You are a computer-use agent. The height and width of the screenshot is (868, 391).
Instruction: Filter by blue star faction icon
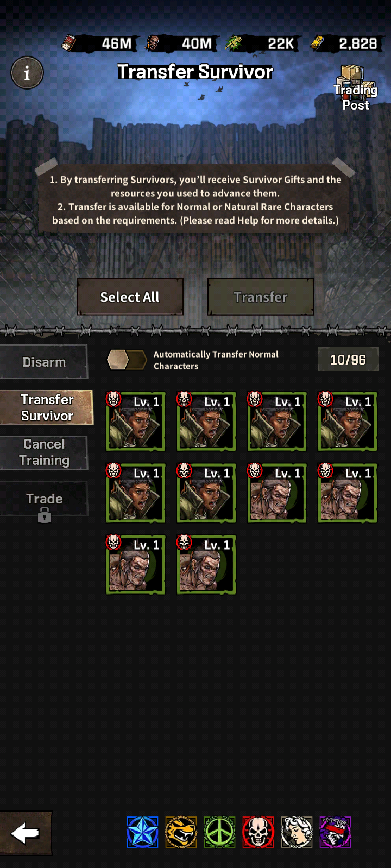tap(142, 832)
